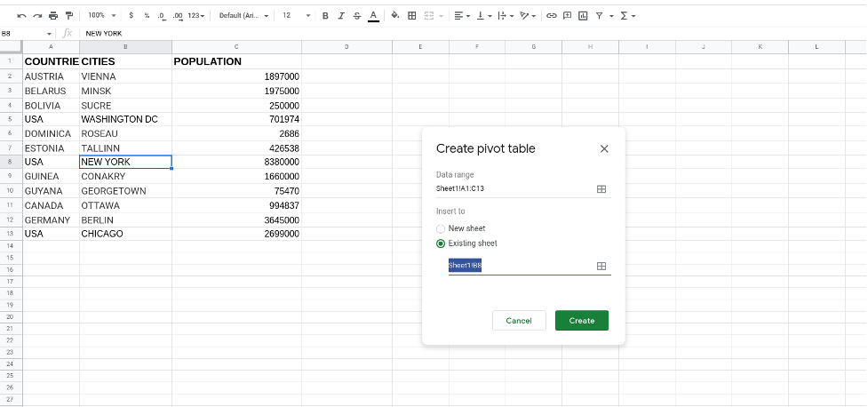
Task: Open the text color picker
Action: (x=374, y=16)
